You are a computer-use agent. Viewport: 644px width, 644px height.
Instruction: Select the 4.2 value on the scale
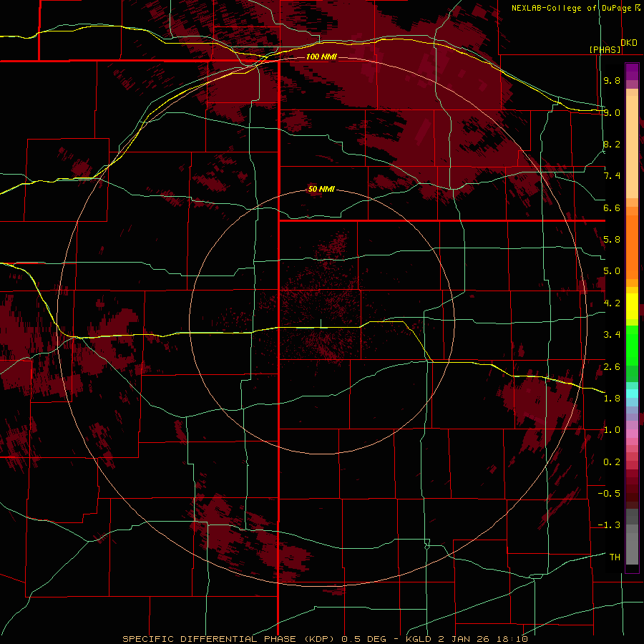pos(612,303)
